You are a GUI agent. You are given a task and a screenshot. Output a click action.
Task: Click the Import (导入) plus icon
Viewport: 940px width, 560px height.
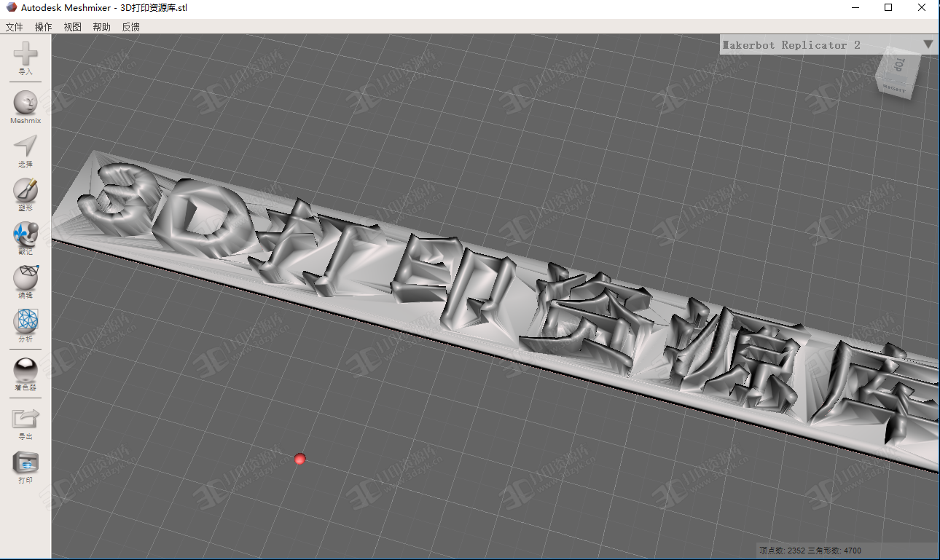click(26, 54)
